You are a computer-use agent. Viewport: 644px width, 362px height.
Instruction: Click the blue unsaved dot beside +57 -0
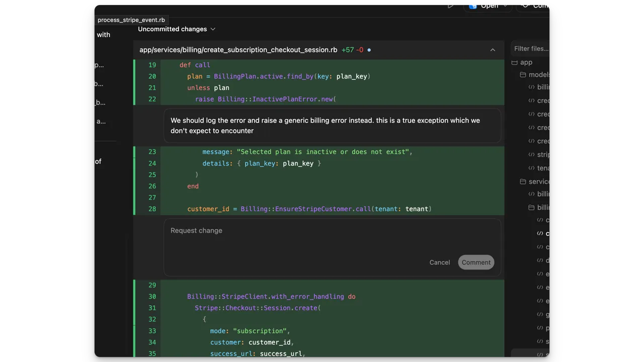pyautogui.click(x=369, y=50)
